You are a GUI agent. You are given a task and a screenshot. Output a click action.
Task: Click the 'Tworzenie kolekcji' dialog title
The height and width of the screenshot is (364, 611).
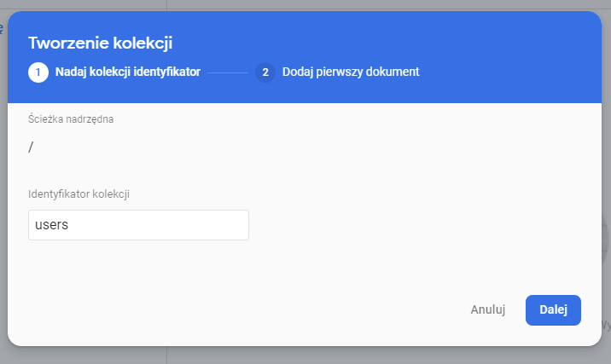pyautogui.click(x=107, y=43)
